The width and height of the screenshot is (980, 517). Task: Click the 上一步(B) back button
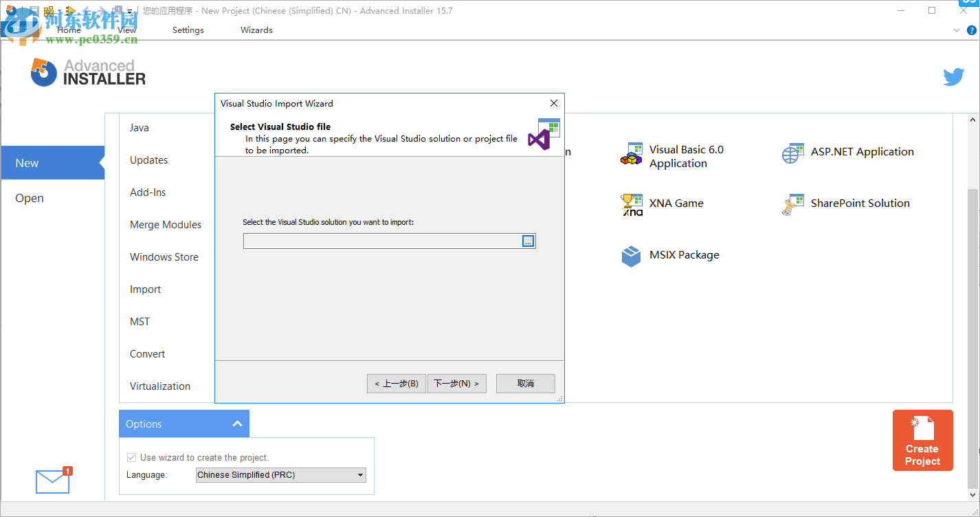(397, 384)
